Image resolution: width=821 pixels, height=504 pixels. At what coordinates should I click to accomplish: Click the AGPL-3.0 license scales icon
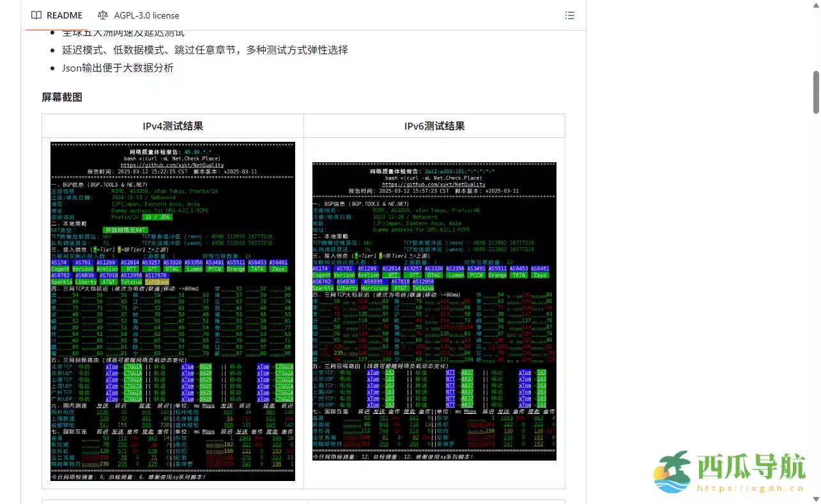102,15
